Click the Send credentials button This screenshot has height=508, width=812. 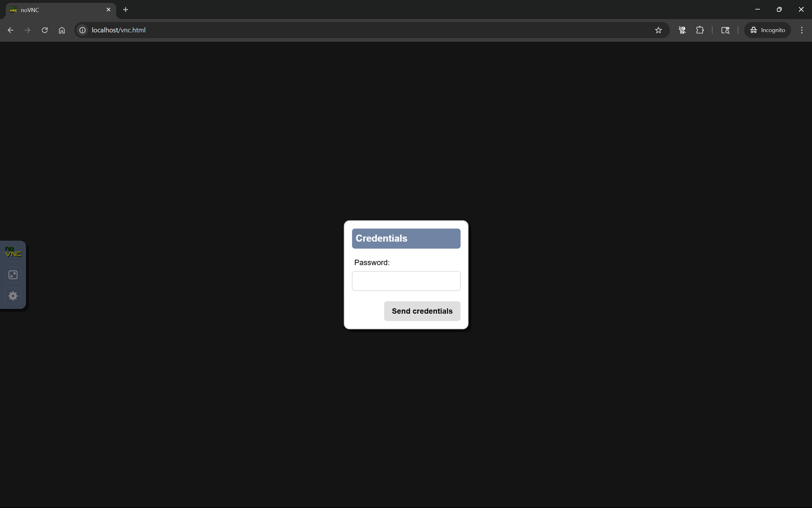click(x=422, y=311)
